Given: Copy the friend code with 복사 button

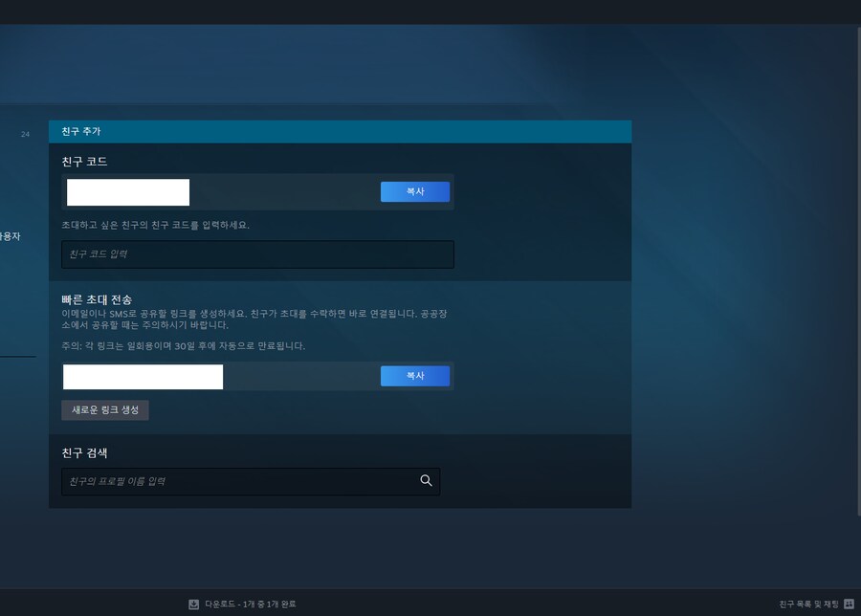Looking at the screenshot, I should (x=415, y=191).
